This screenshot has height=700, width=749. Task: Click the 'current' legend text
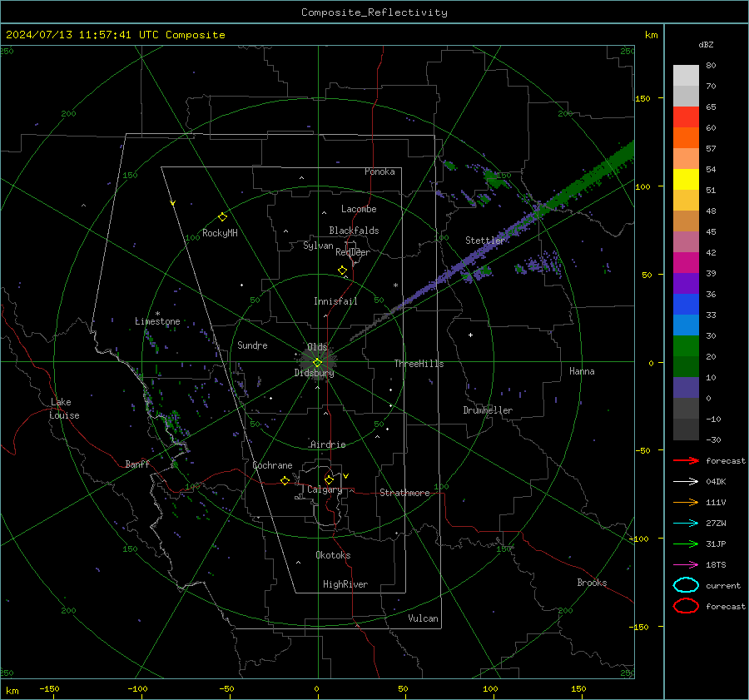(x=723, y=586)
